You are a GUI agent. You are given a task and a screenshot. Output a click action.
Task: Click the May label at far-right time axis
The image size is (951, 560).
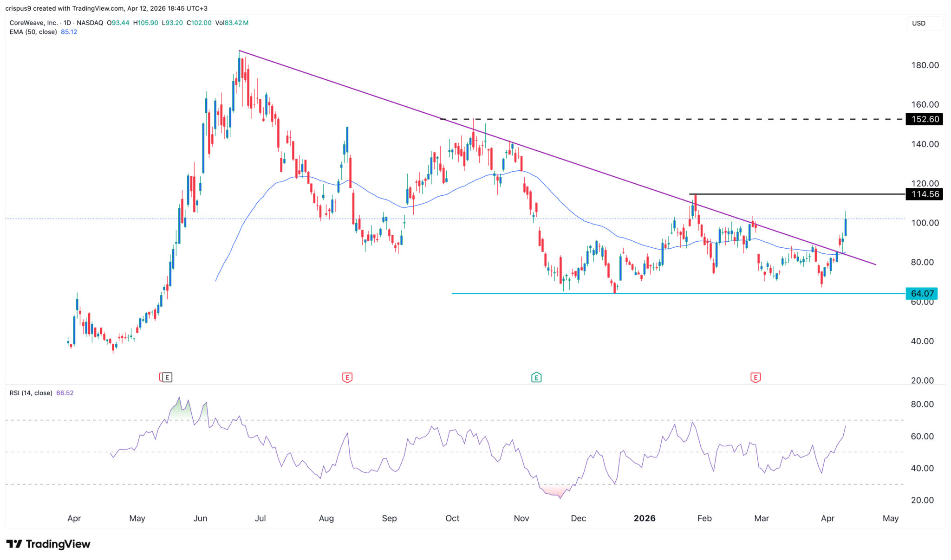(x=890, y=518)
